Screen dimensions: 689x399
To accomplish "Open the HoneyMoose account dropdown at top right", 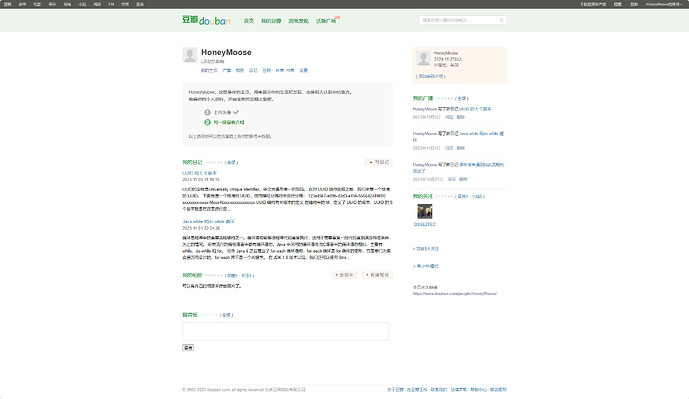I will 664,4.
